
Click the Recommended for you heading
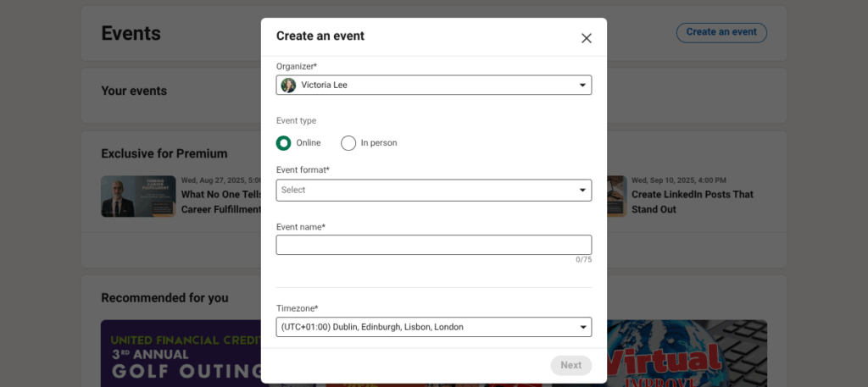point(164,298)
